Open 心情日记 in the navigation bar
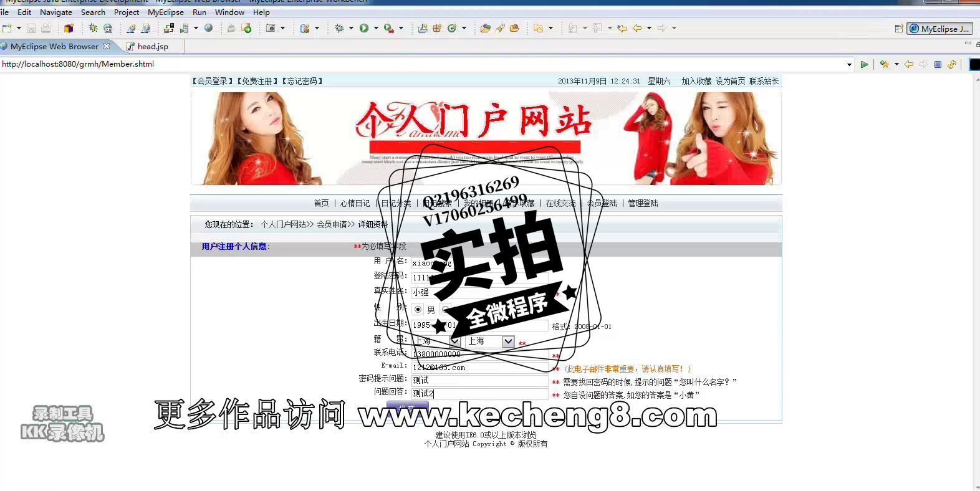Image resolution: width=980 pixels, height=491 pixels. point(355,203)
